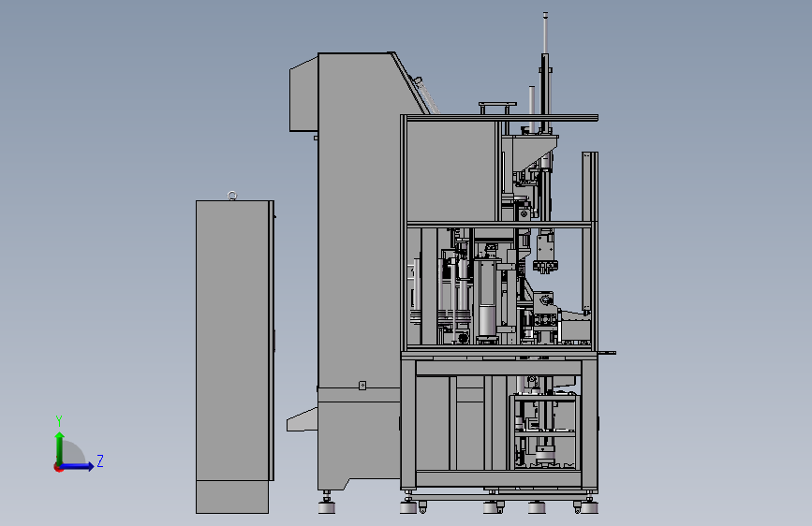
Task: Select the lifting eye ring atop the standalone cabinet
Action: tap(232, 196)
